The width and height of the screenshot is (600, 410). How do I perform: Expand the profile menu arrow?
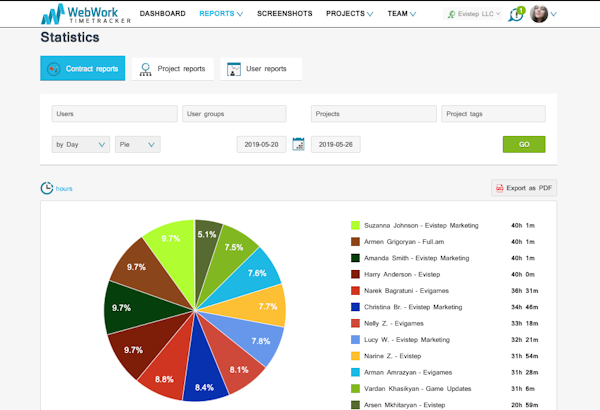point(553,14)
